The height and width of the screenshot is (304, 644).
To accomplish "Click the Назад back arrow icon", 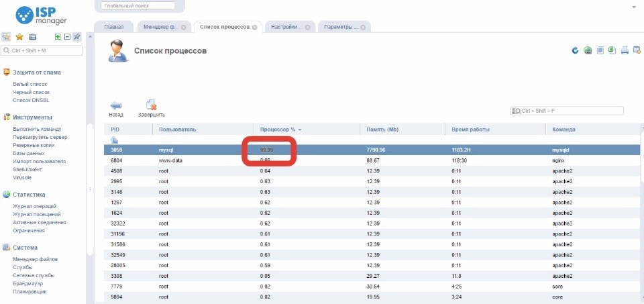I will pyautogui.click(x=116, y=105).
